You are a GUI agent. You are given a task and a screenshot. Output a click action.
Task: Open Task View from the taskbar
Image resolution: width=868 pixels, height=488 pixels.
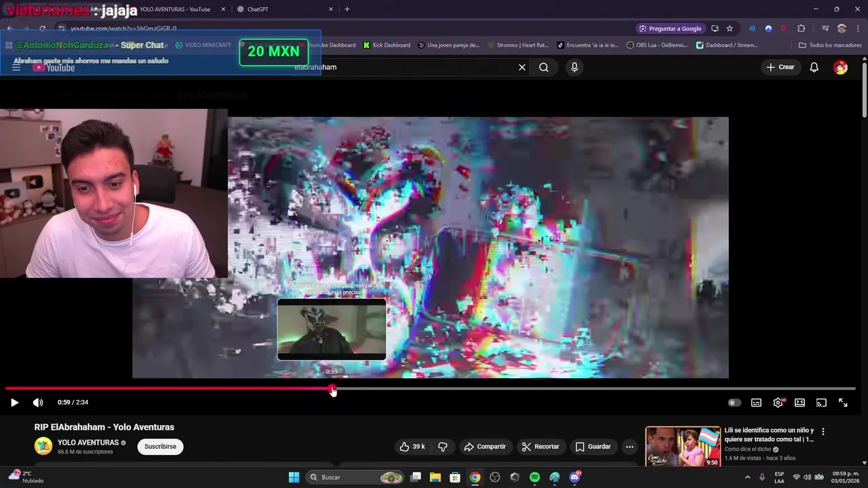[416, 477]
